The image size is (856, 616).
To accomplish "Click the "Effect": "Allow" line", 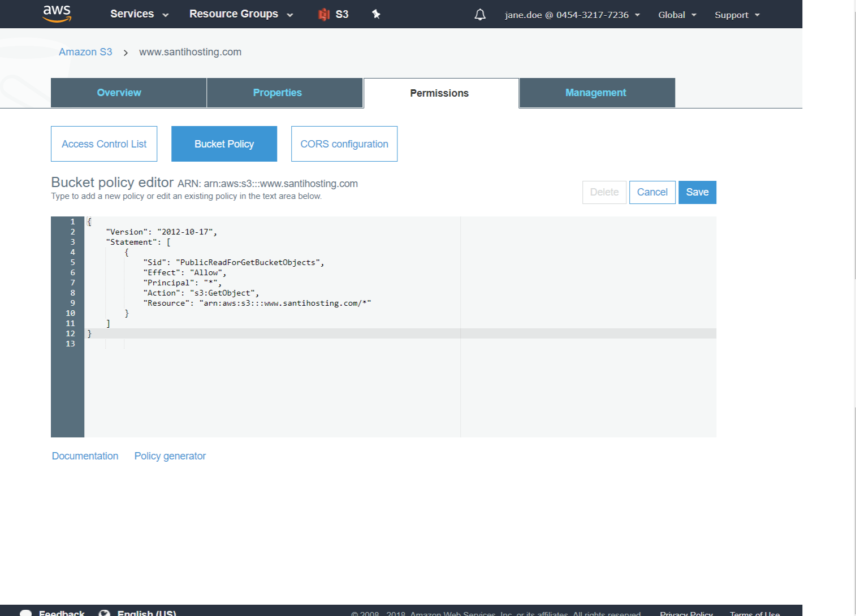I will [184, 272].
